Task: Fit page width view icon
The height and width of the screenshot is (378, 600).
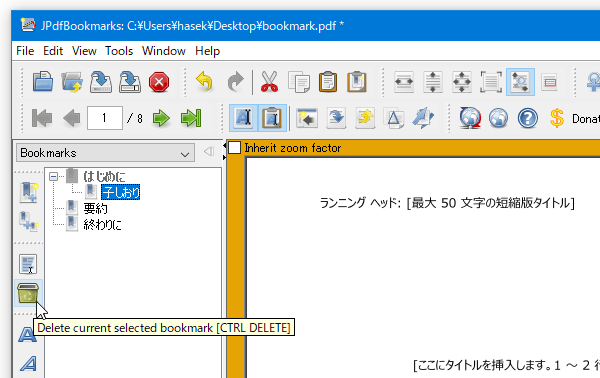Action: [x=404, y=81]
